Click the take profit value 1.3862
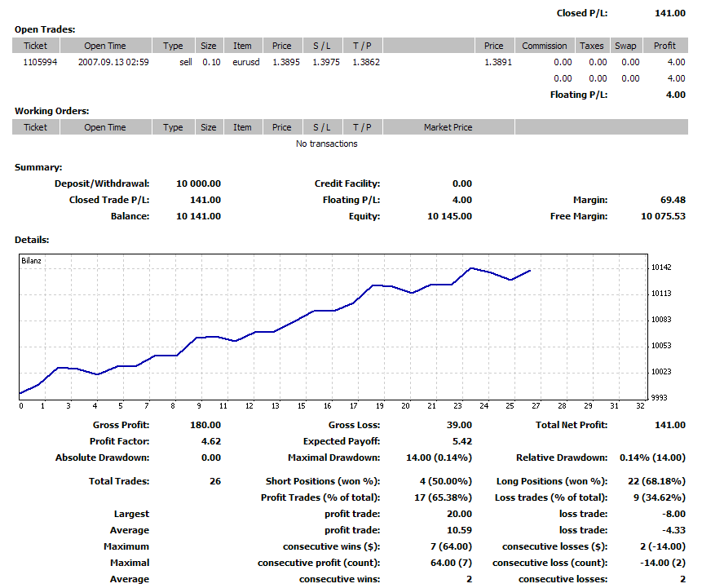 (365, 62)
